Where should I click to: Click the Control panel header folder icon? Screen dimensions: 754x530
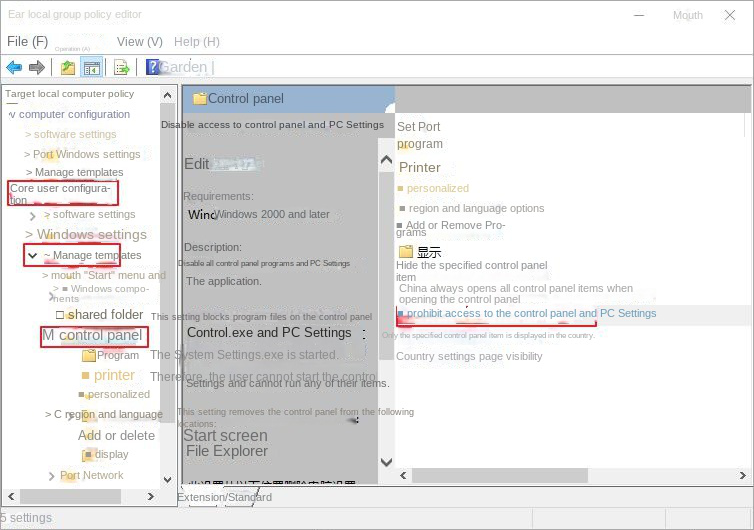pyautogui.click(x=199, y=99)
